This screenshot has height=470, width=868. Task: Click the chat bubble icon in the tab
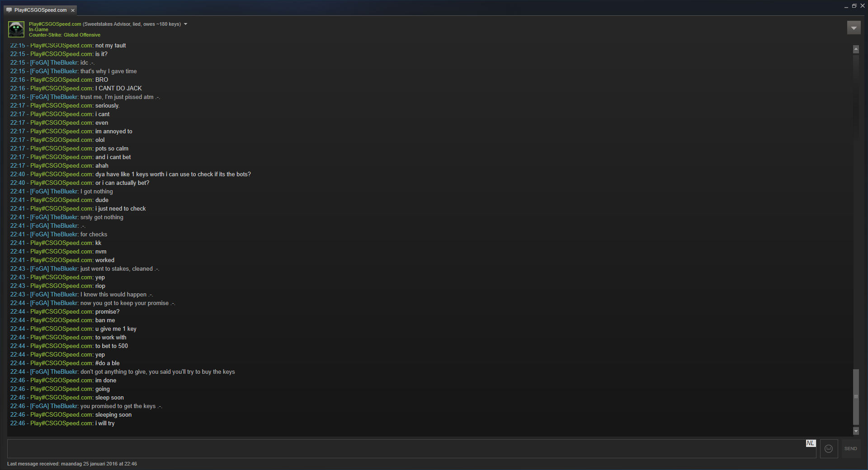(9, 10)
